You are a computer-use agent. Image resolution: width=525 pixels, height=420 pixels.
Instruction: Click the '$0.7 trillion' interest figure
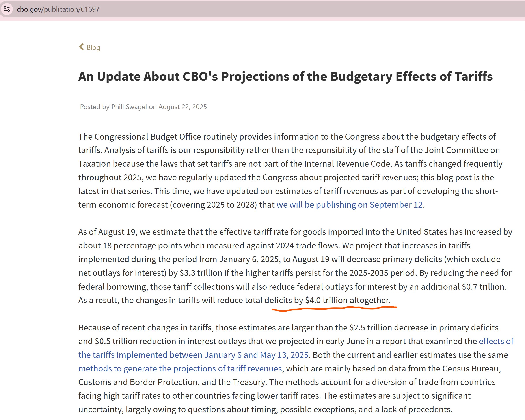pos(483,286)
